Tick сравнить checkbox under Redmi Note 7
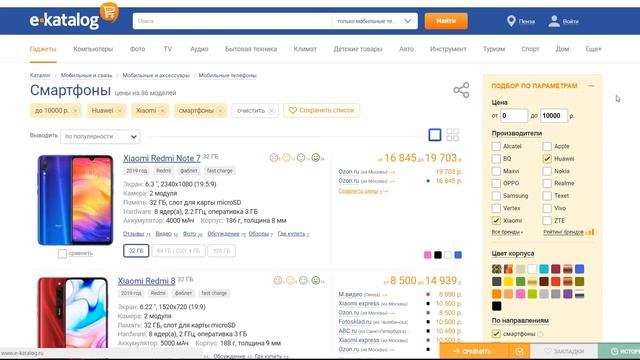The image size is (640, 360). (62, 253)
